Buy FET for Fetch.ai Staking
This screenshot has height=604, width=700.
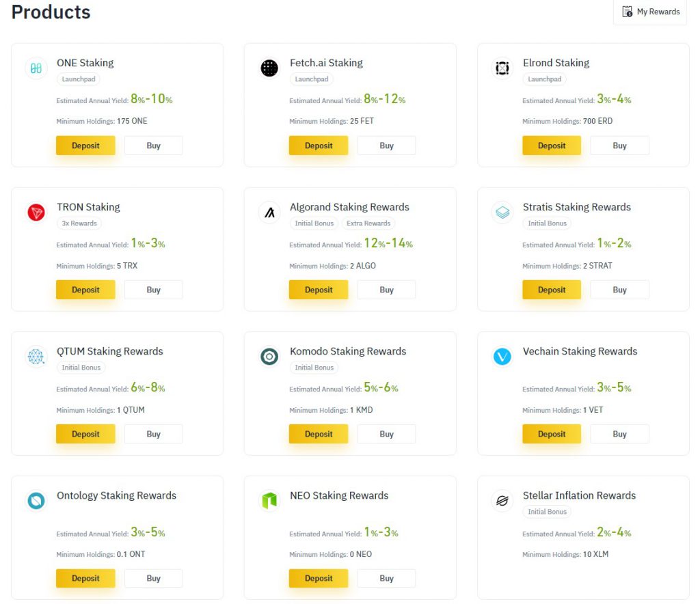tap(387, 146)
